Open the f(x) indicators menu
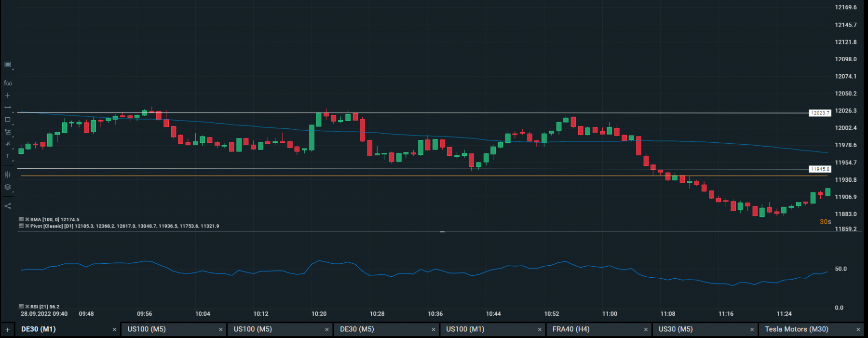 coord(8,83)
